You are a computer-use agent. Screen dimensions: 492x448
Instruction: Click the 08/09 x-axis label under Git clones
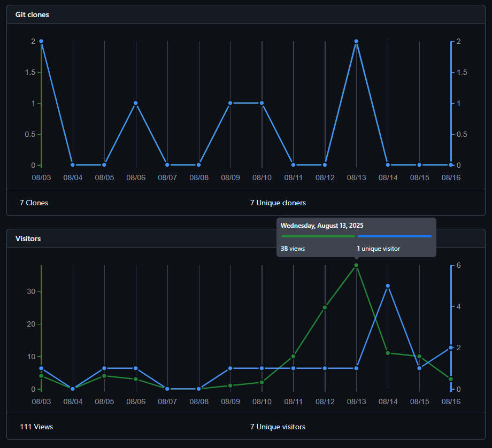pos(230,177)
